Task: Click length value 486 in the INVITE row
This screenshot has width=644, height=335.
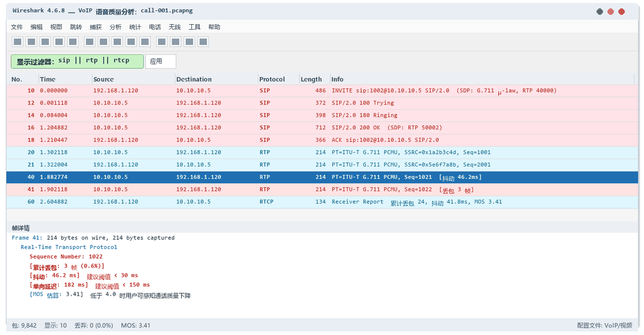Action: pos(320,91)
